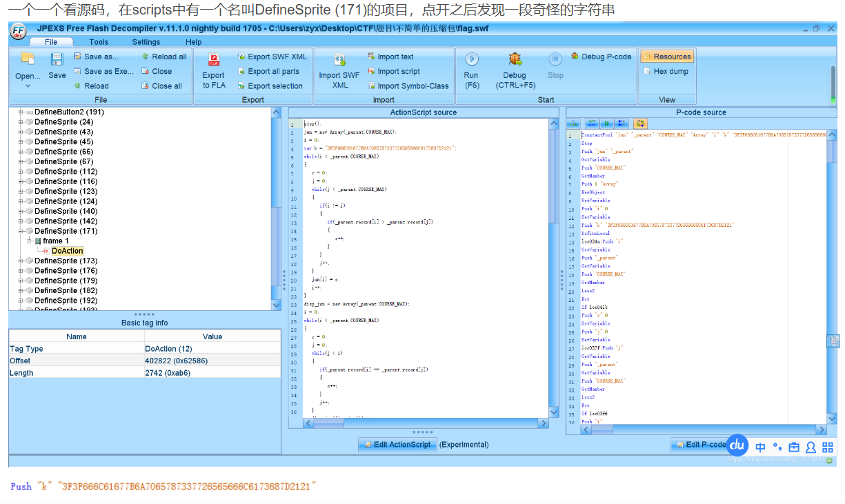
Task: Toggle the Hex dump view
Action: tap(666, 71)
